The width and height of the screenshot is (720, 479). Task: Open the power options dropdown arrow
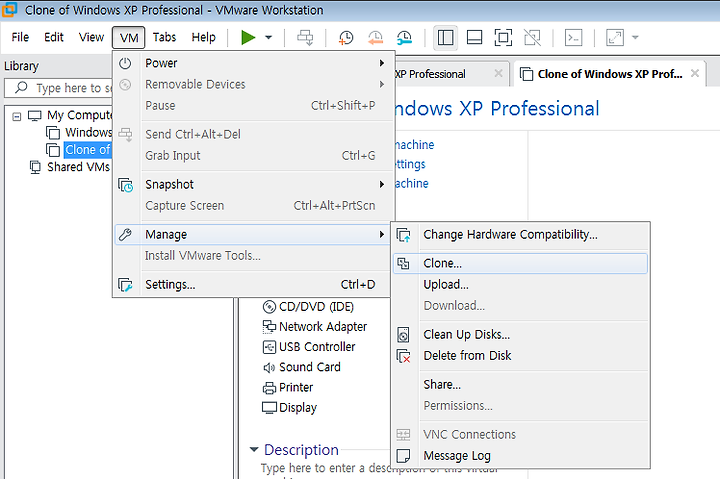[269, 38]
